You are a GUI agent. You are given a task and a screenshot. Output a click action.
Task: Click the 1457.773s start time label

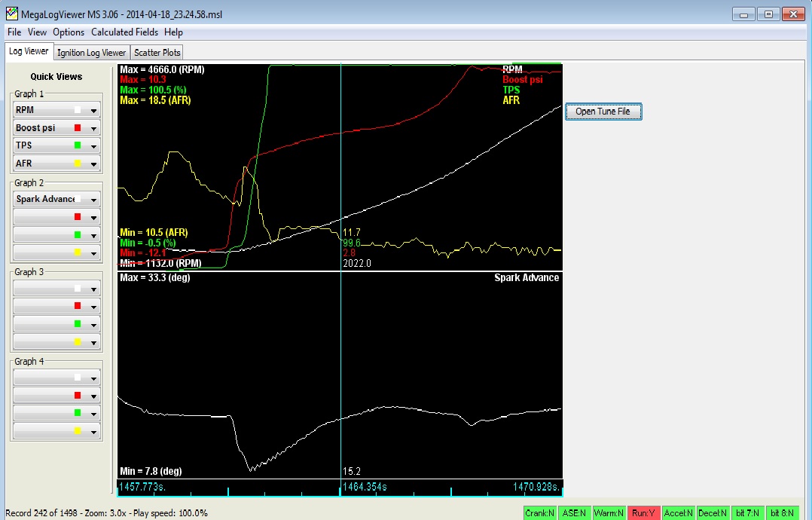(142, 487)
